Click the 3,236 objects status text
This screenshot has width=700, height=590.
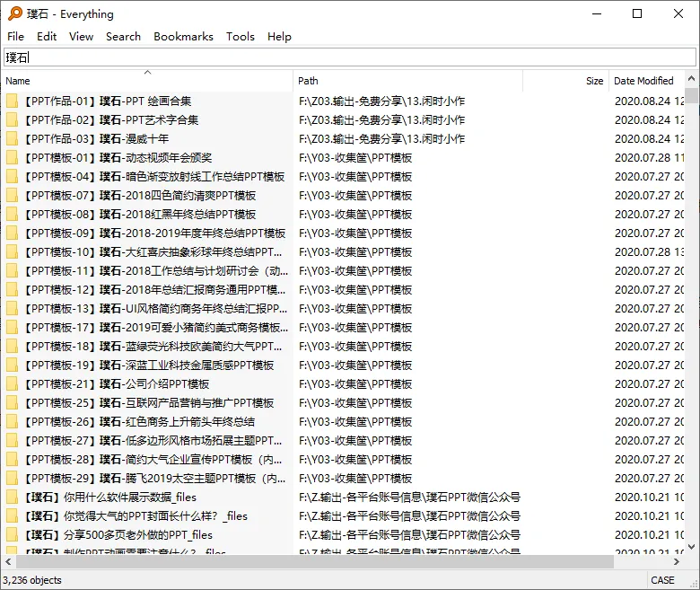[x=32, y=580]
